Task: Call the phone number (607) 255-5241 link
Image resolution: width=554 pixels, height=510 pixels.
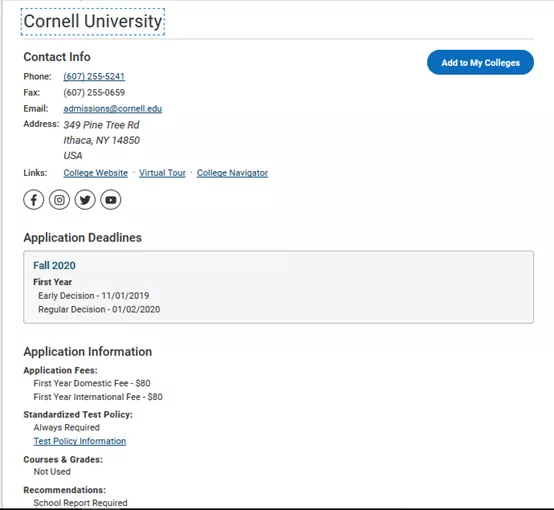Action: tap(94, 76)
